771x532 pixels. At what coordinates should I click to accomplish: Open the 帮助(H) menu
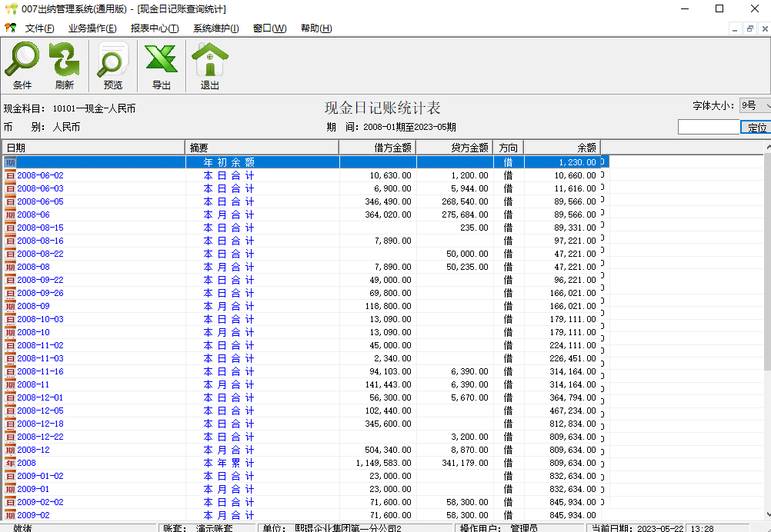[x=316, y=28]
